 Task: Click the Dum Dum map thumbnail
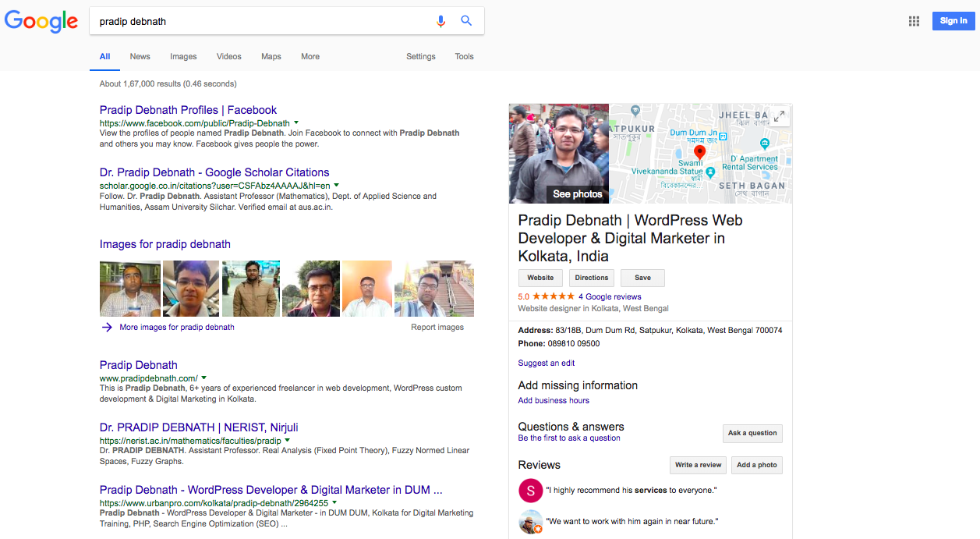coord(700,154)
